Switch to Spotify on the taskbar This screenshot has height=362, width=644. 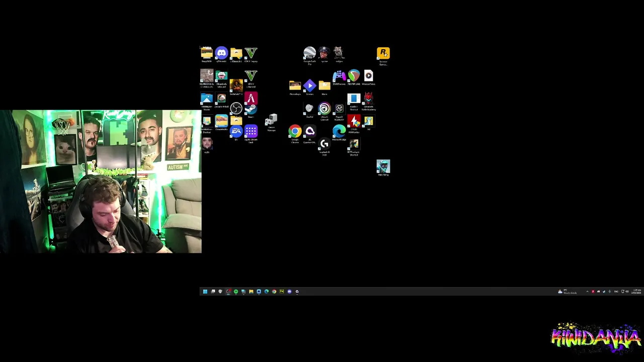pos(235,292)
